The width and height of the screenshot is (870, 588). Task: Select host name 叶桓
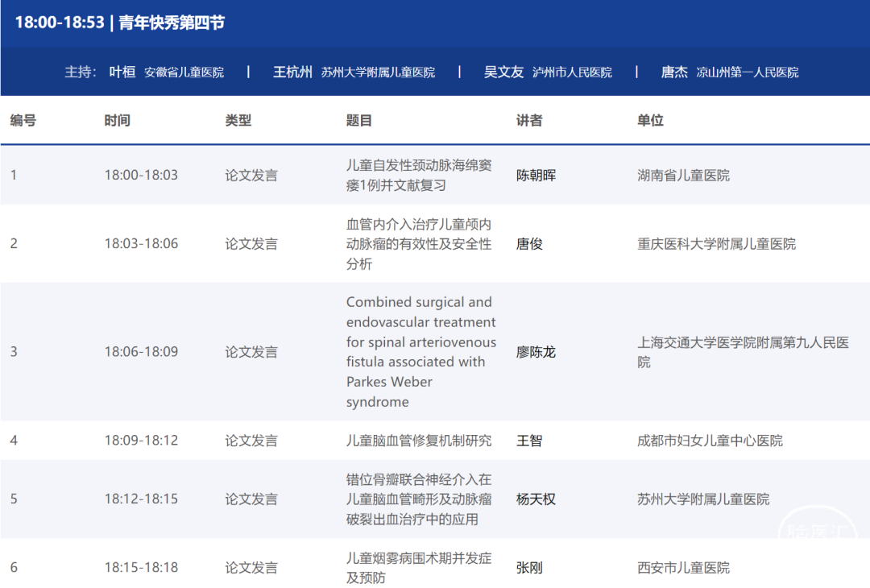coord(122,72)
